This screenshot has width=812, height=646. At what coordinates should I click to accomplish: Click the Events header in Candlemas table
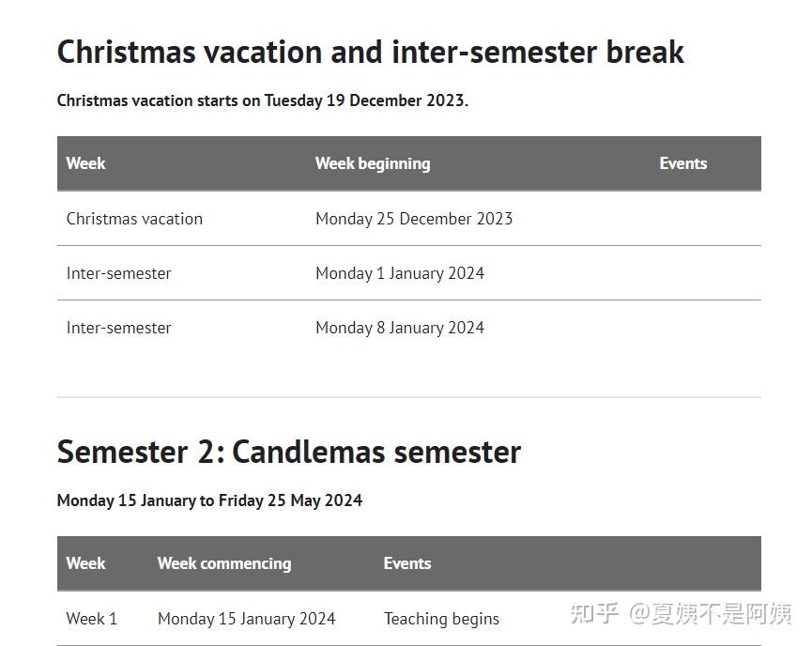(x=407, y=563)
